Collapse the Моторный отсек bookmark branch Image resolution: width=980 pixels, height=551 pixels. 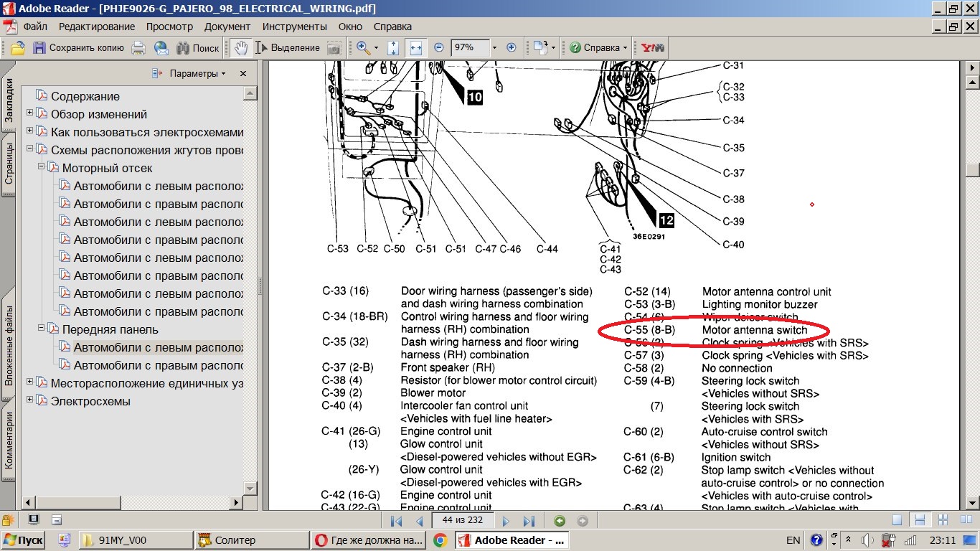point(42,167)
